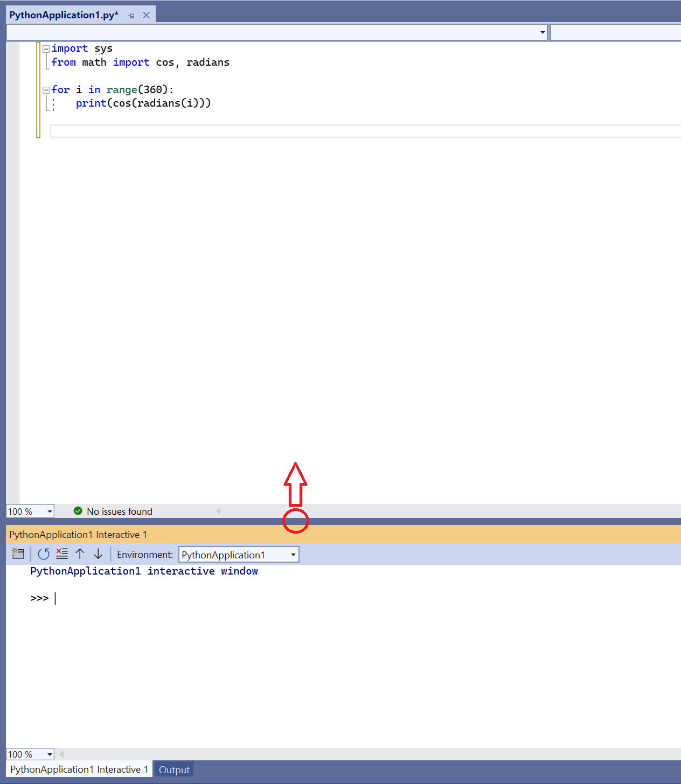
Task: Select the next history command arrow
Action: (x=98, y=554)
